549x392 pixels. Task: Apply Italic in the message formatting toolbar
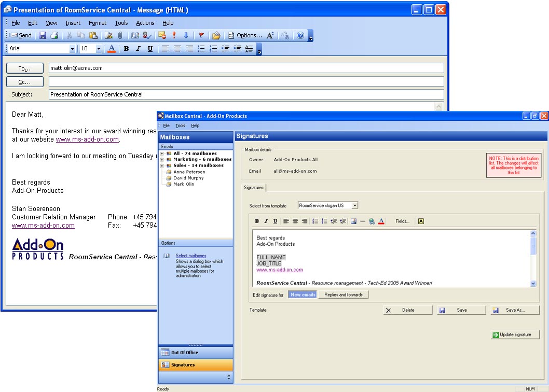(139, 49)
